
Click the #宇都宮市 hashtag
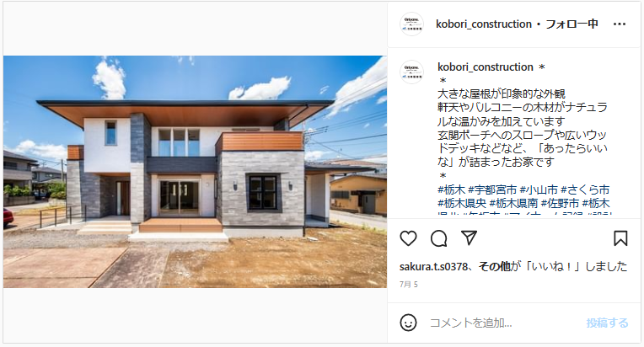(492, 190)
